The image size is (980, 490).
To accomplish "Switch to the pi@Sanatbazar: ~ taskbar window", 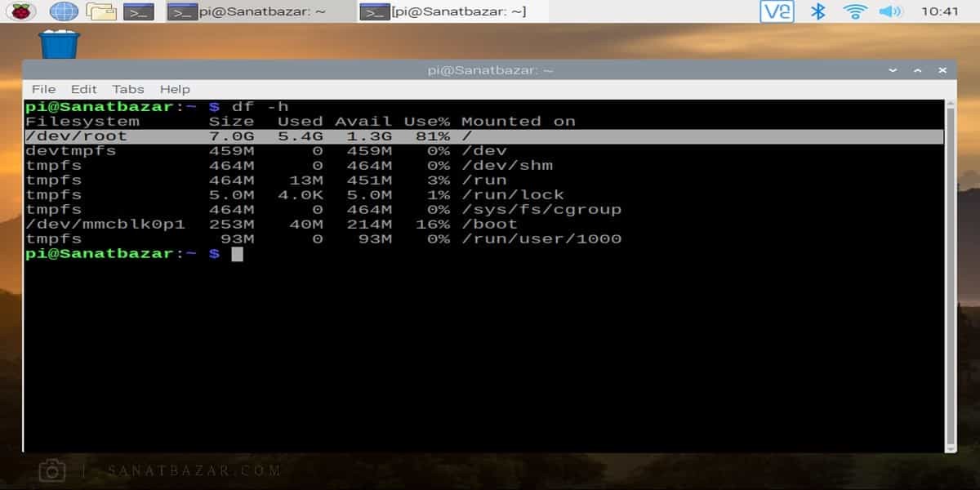I will click(260, 11).
